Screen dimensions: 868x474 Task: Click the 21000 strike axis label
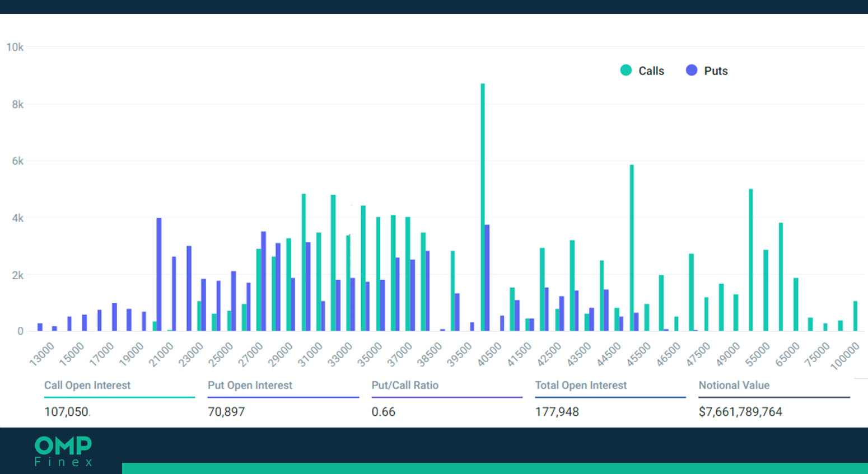click(x=161, y=354)
